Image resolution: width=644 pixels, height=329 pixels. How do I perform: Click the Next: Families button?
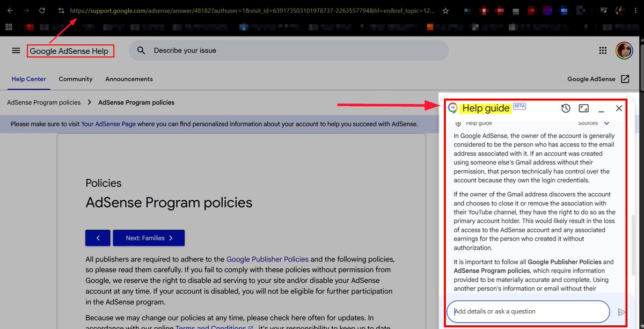click(149, 238)
